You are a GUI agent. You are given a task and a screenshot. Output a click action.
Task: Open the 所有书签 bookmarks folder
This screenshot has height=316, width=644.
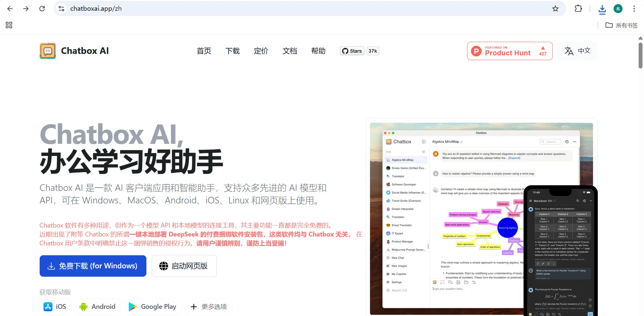[621, 25]
